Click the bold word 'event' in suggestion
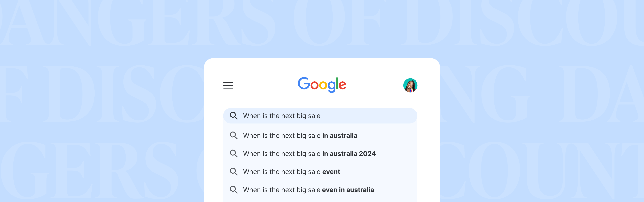The height and width of the screenshot is (202, 644). (x=331, y=172)
